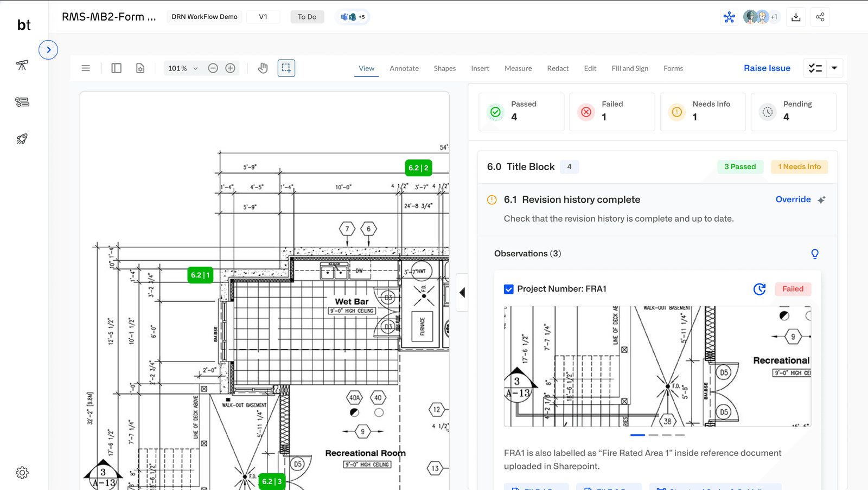
Task: Open the dropdown arrow beside checklist icon
Action: tap(834, 68)
